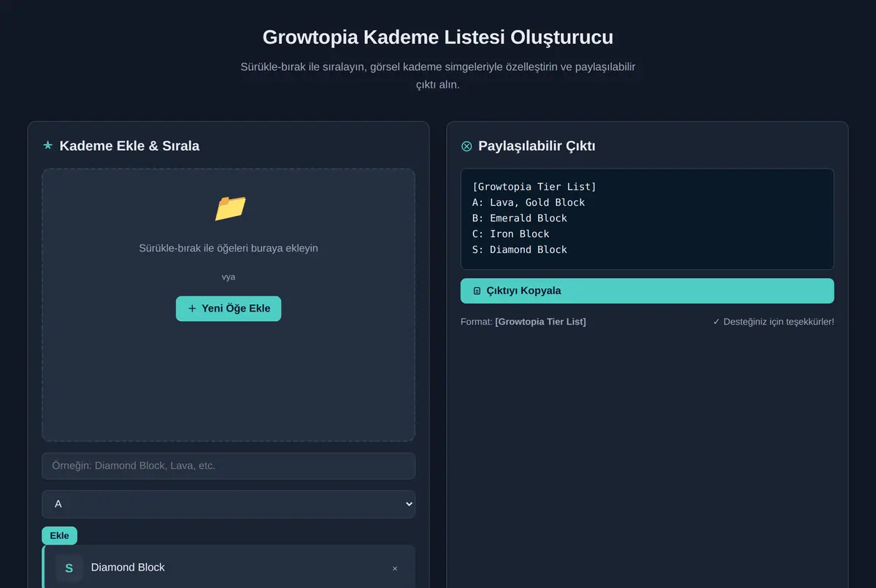Viewport: 876px width, 588px height.
Task: Click the output text box with tier list
Action: (x=648, y=219)
